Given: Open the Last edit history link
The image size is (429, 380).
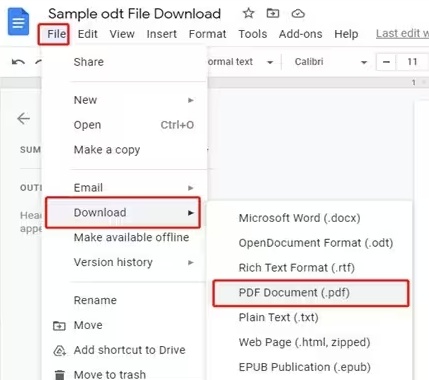Looking at the screenshot, I should click(402, 34).
